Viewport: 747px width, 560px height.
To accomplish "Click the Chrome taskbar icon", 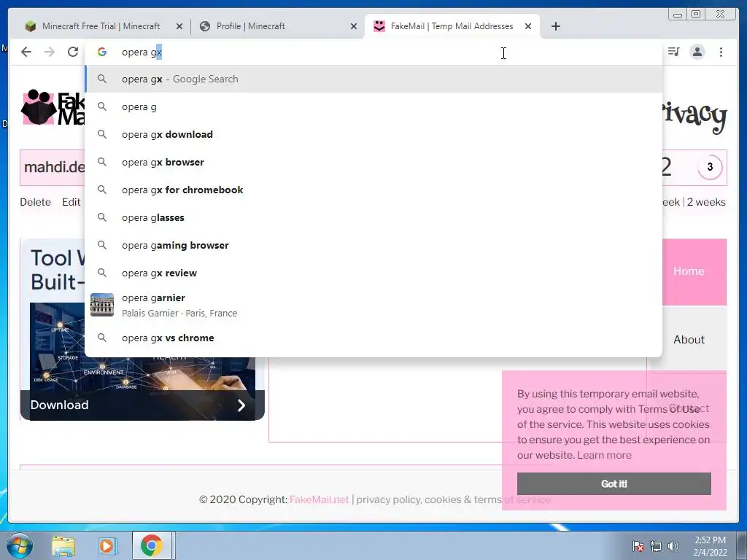I will coord(152,545).
